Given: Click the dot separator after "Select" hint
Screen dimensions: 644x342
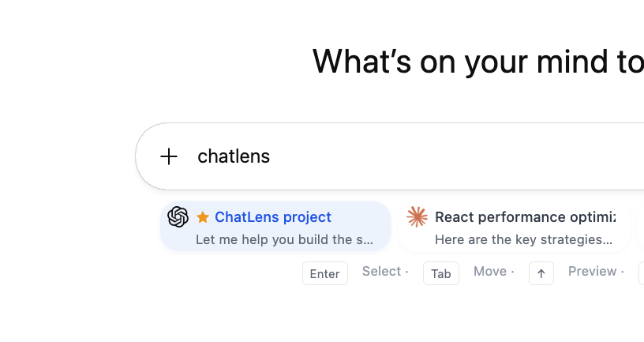Looking at the screenshot, I should click(x=407, y=272).
